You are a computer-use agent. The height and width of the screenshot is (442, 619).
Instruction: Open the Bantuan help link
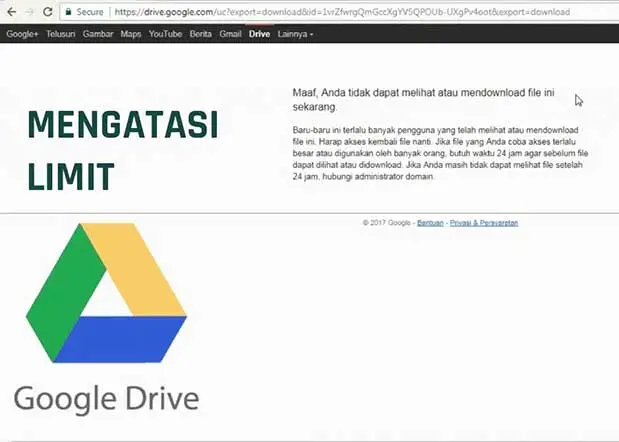(430, 223)
